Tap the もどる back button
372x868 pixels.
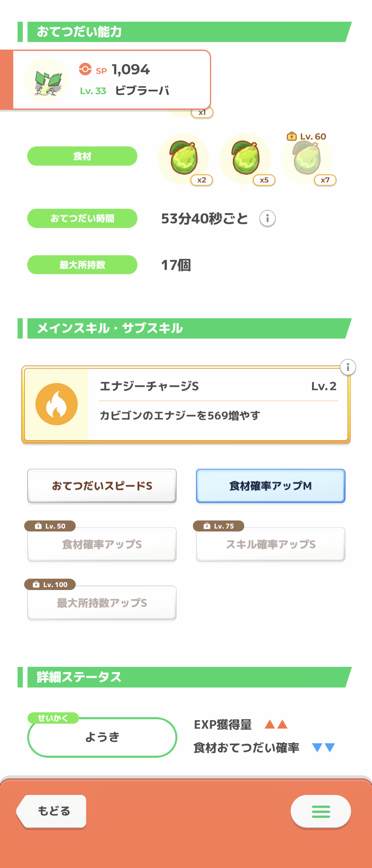(53, 811)
